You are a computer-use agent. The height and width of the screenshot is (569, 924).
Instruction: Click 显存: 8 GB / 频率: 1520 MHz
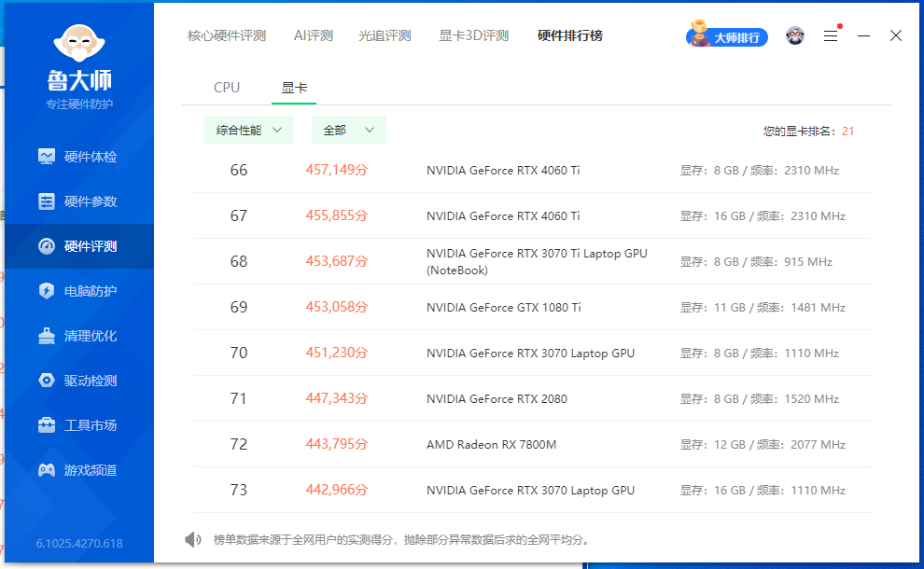click(x=760, y=399)
